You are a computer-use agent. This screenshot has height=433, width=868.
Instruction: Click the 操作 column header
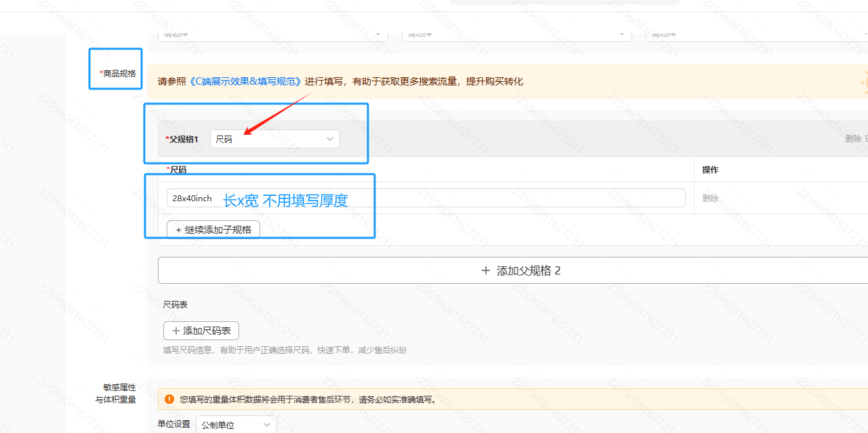[x=710, y=169]
